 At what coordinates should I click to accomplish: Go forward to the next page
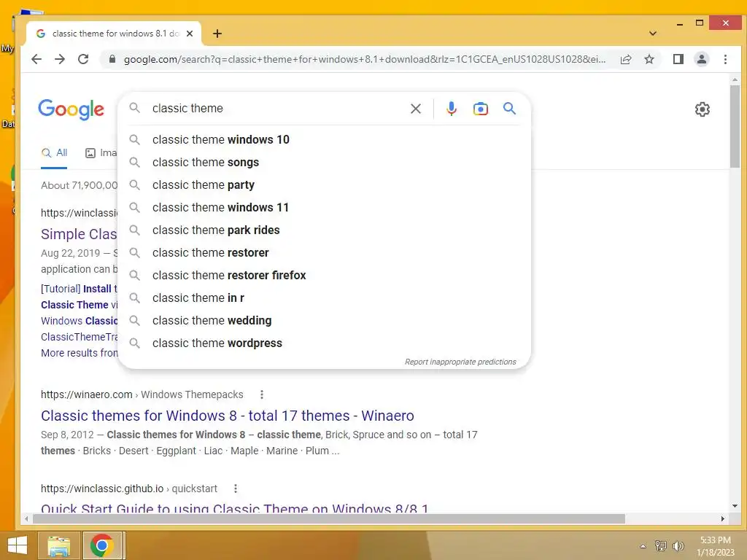60,59
